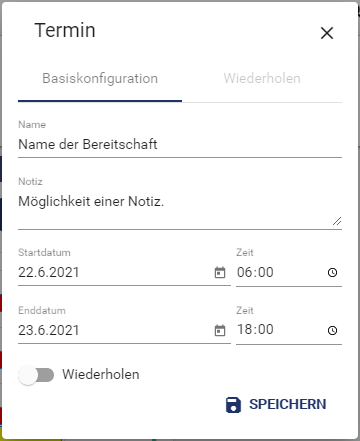360x441 pixels.
Task: Click the floppy disk save icon
Action: pos(233,405)
